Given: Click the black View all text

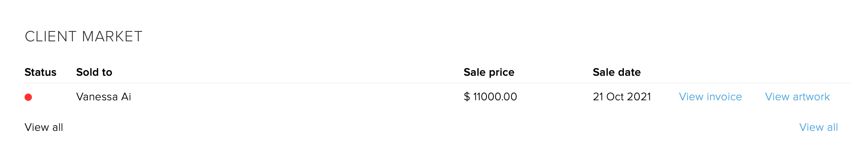Looking at the screenshot, I should point(44,127).
